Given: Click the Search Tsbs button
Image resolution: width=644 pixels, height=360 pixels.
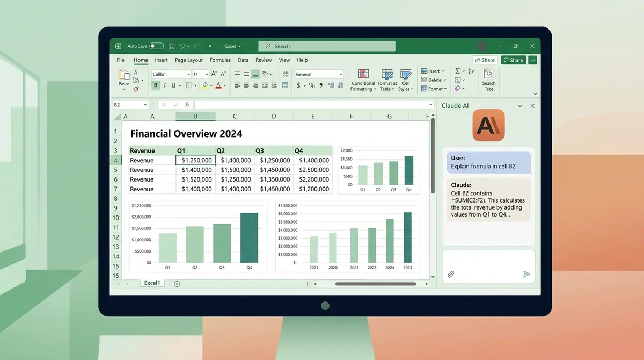Looking at the screenshot, I should point(489,80).
